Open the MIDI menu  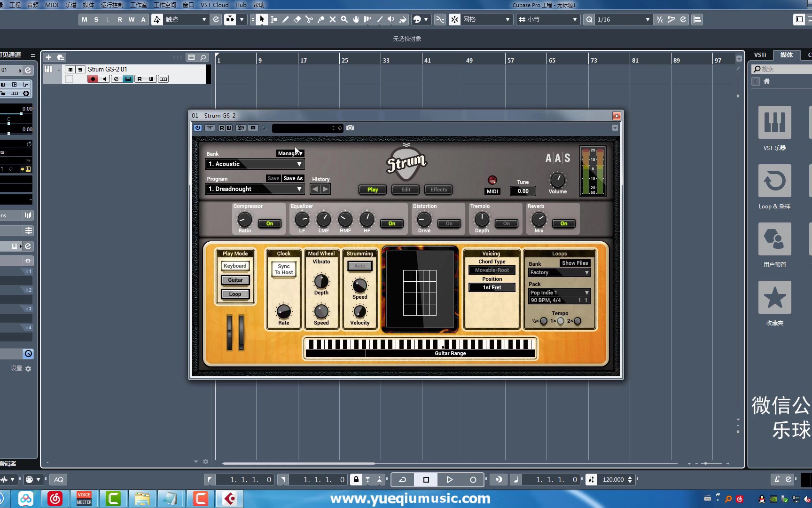pos(52,5)
